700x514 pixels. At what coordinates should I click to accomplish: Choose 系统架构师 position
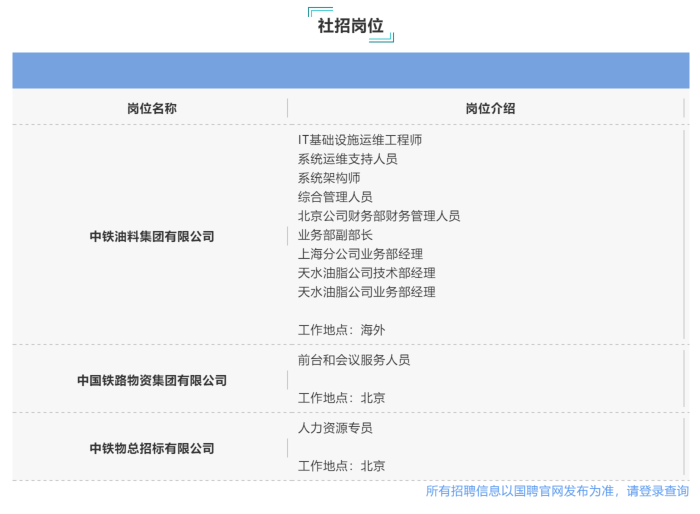coord(329,178)
